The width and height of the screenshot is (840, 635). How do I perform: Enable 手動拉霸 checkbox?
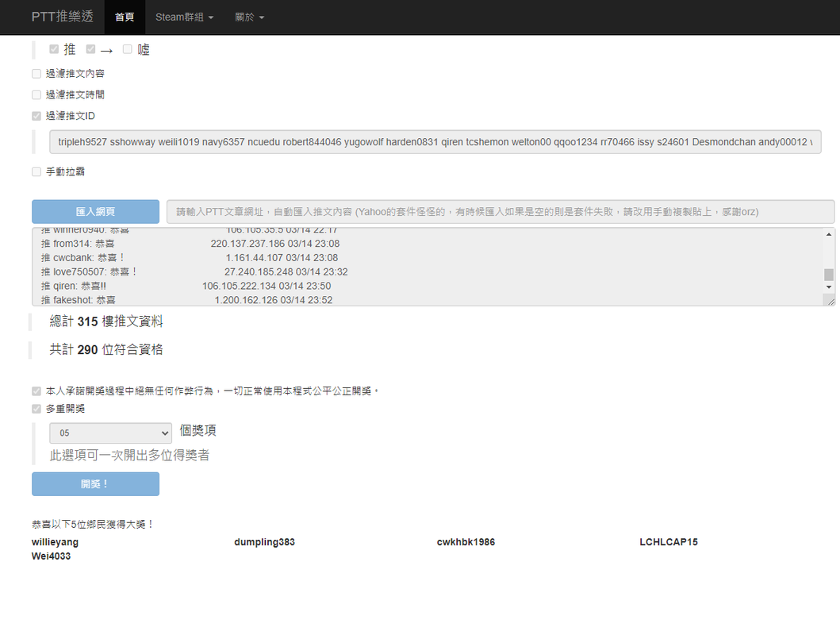coord(36,172)
